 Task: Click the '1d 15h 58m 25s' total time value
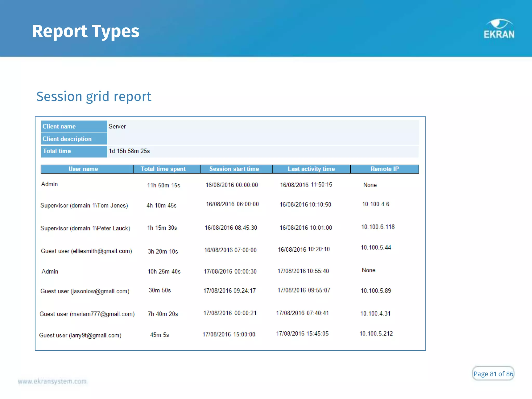point(129,151)
